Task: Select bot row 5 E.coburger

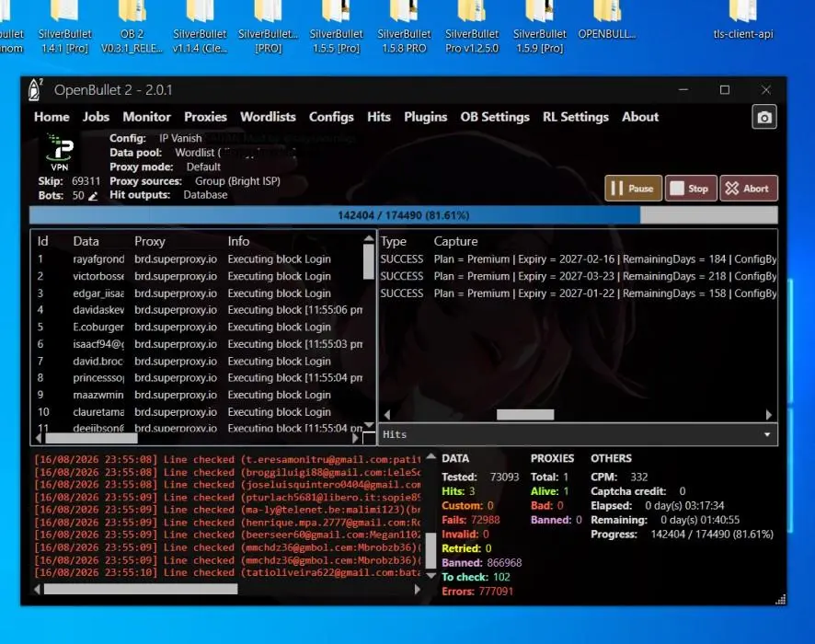Action: tap(200, 327)
